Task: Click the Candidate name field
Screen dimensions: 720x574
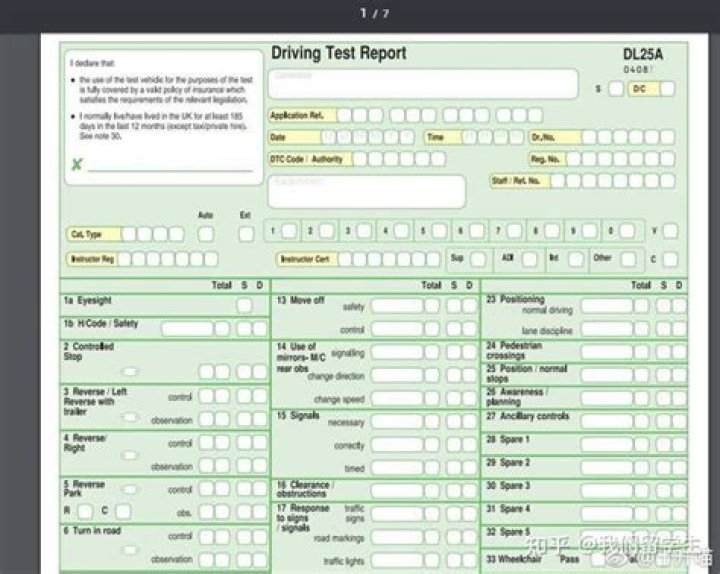Action: pos(423,84)
